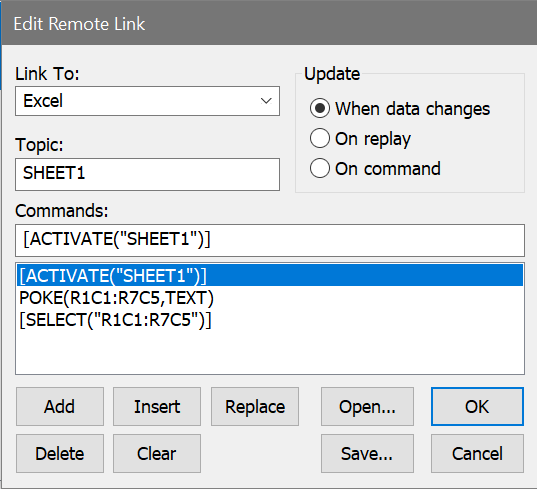Image resolution: width=537 pixels, height=489 pixels.
Task: Click the Insert button
Action: (x=157, y=406)
